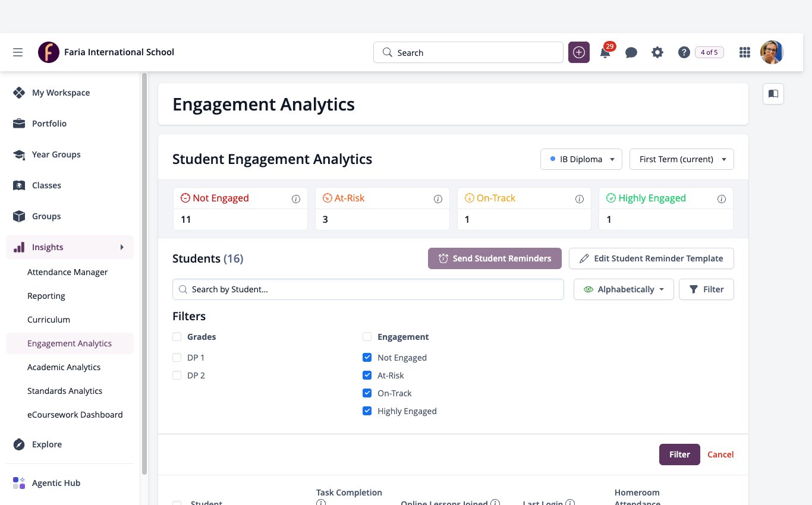This screenshot has width=812, height=505.
Task: Click the Groups cube icon
Action: 19,216
